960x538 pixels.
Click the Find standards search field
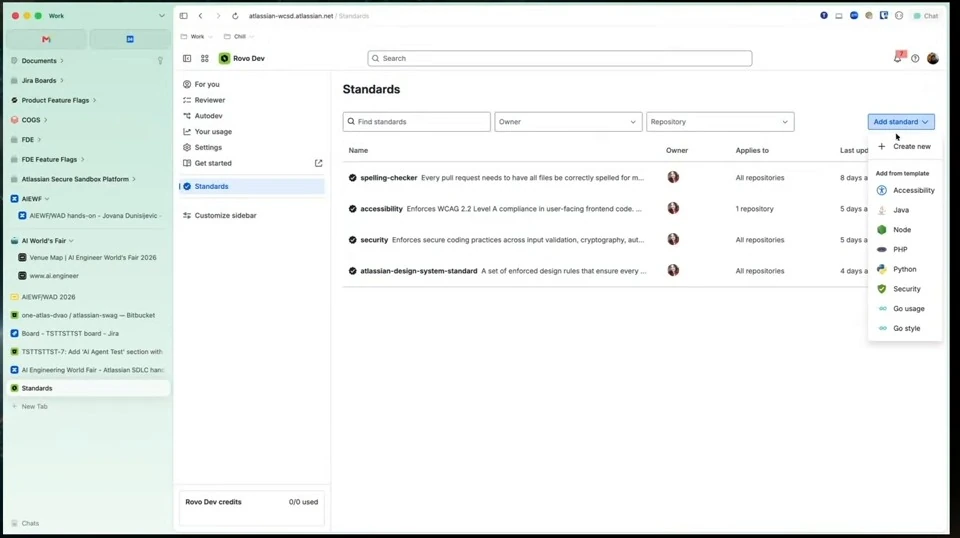416,122
